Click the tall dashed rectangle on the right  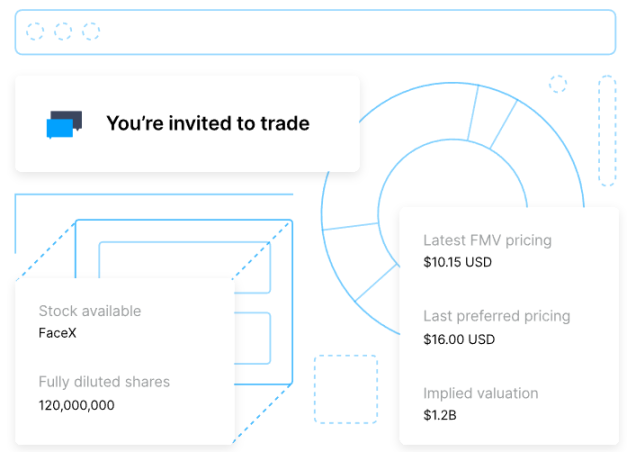(606, 131)
